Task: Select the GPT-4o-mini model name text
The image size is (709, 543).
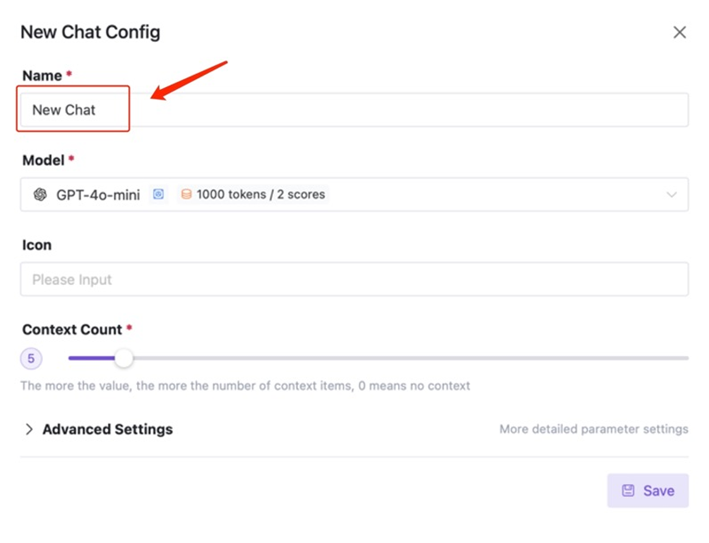Action: point(98,195)
